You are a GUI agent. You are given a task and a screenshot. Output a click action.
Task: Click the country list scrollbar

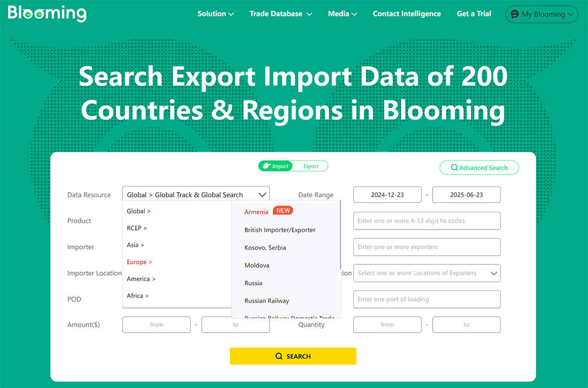(340, 231)
